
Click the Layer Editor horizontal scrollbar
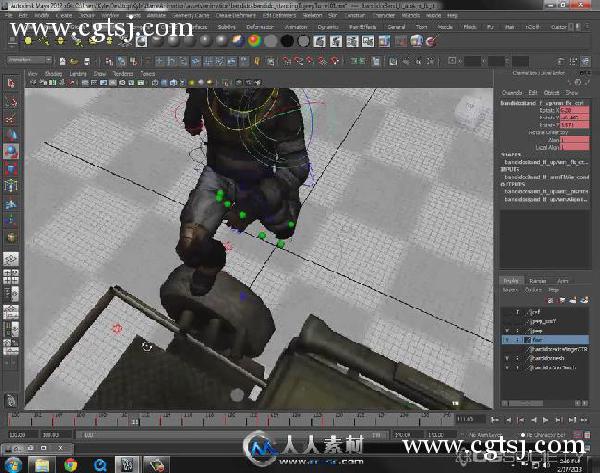click(x=545, y=403)
